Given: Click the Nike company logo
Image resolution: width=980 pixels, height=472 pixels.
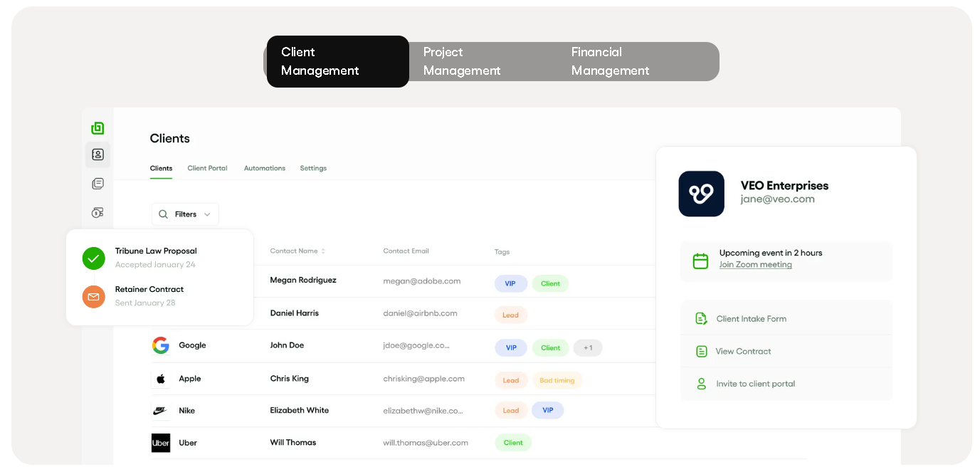Looking at the screenshot, I should pos(160,411).
